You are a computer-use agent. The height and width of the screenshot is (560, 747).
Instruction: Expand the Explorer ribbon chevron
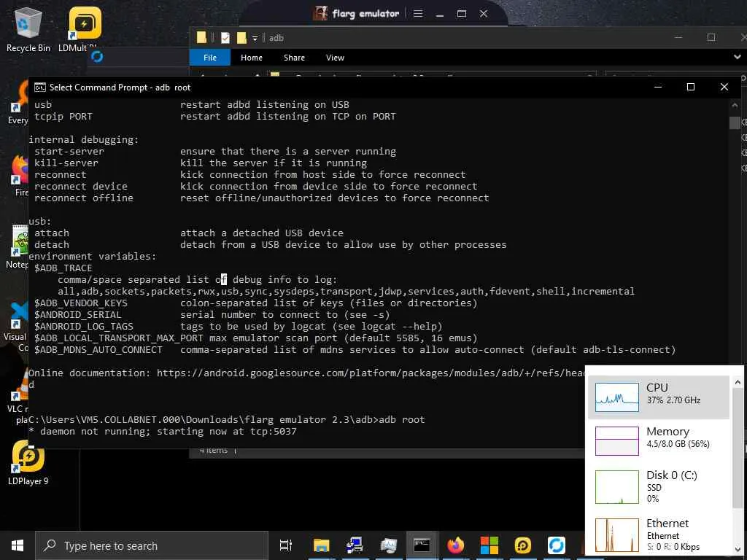(x=738, y=58)
